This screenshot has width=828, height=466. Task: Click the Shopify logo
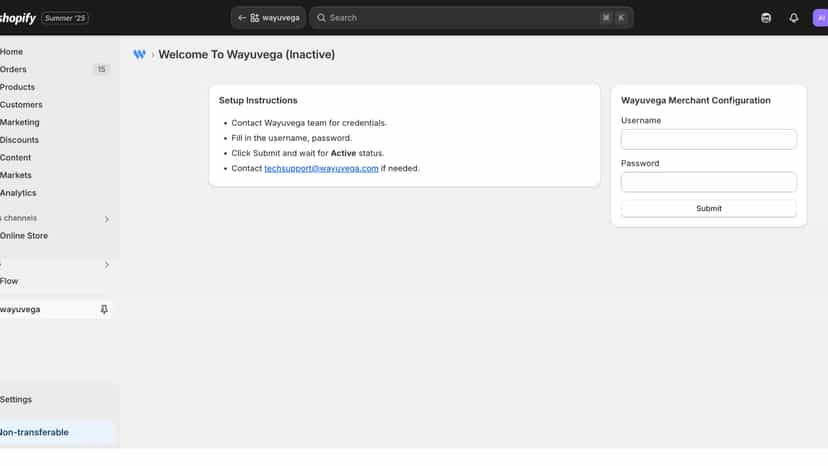17,18
